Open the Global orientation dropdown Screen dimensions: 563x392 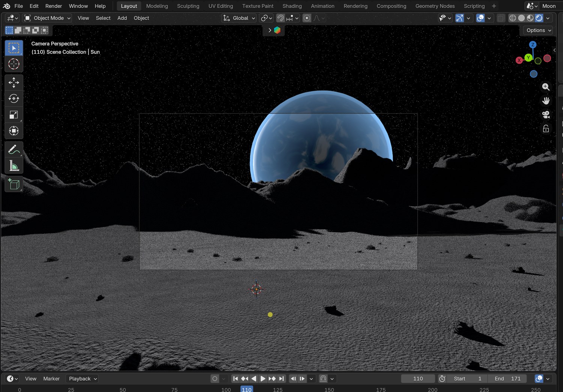(239, 18)
